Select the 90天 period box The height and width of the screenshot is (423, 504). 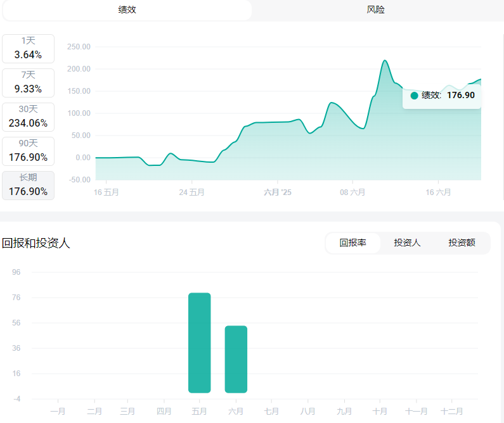(28, 151)
